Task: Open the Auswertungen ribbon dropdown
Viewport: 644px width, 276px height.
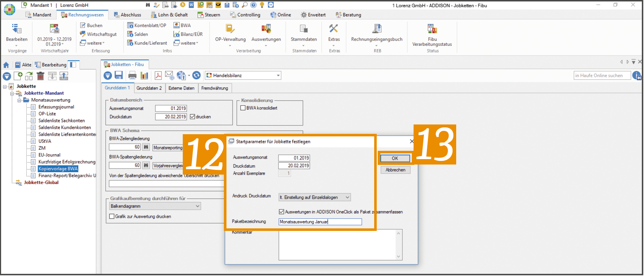Action: click(266, 34)
